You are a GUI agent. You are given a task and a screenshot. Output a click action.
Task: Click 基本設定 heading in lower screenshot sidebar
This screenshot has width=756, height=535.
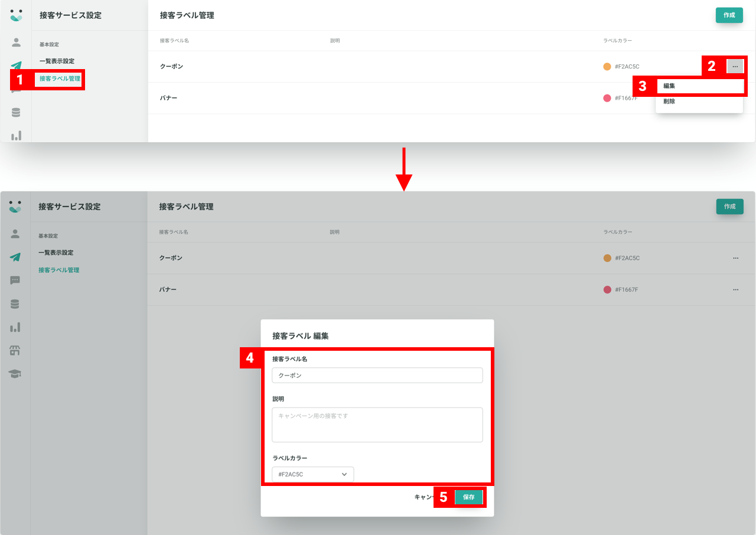(x=48, y=236)
